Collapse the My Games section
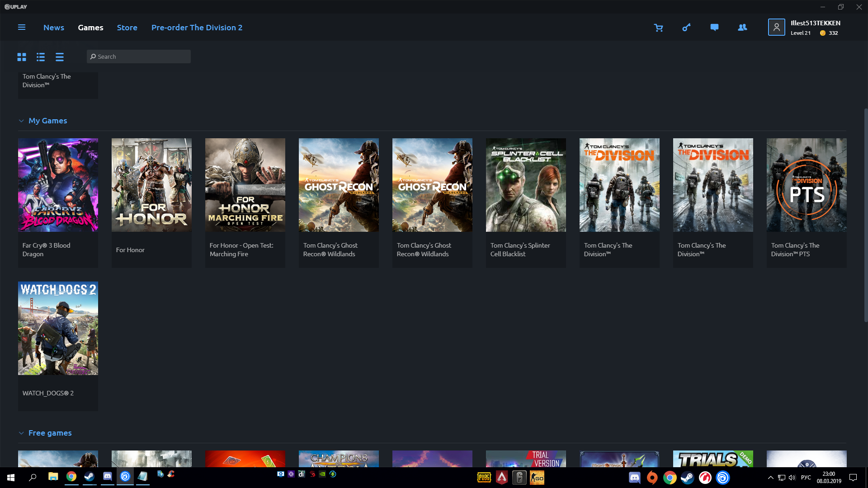The width and height of the screenshot is (868, 488). [x=21, y=121]
